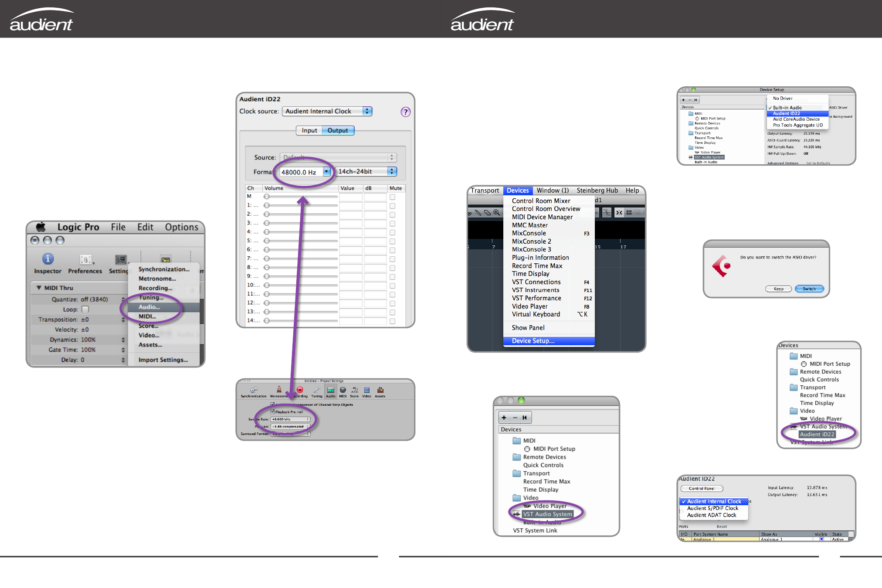
Task: Click the help question mark in Audient iD22
Action: 405,112
